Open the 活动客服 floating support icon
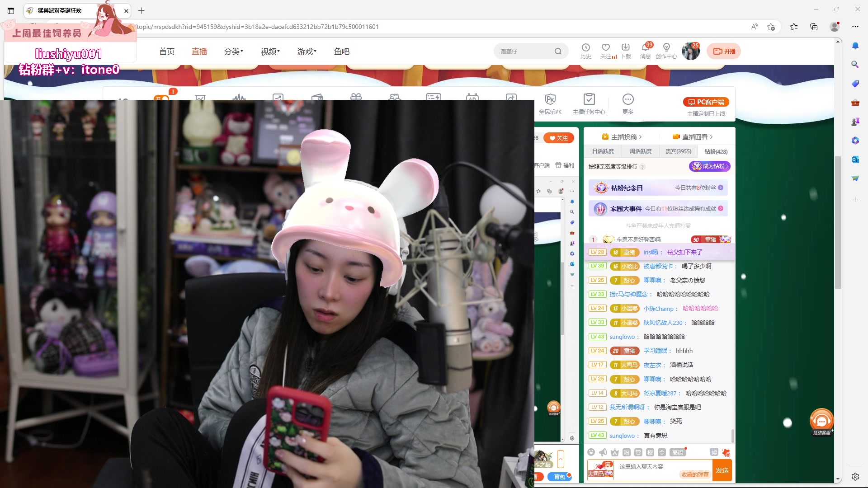Screen dimensions: 868x488 pyautogui.click(x=821, y=422)
